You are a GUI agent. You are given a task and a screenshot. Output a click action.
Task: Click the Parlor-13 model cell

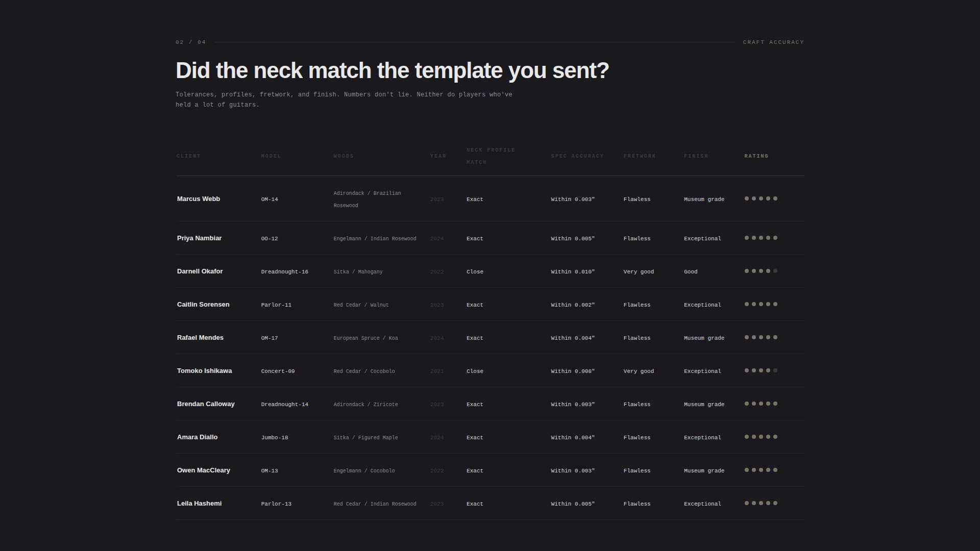276,504
